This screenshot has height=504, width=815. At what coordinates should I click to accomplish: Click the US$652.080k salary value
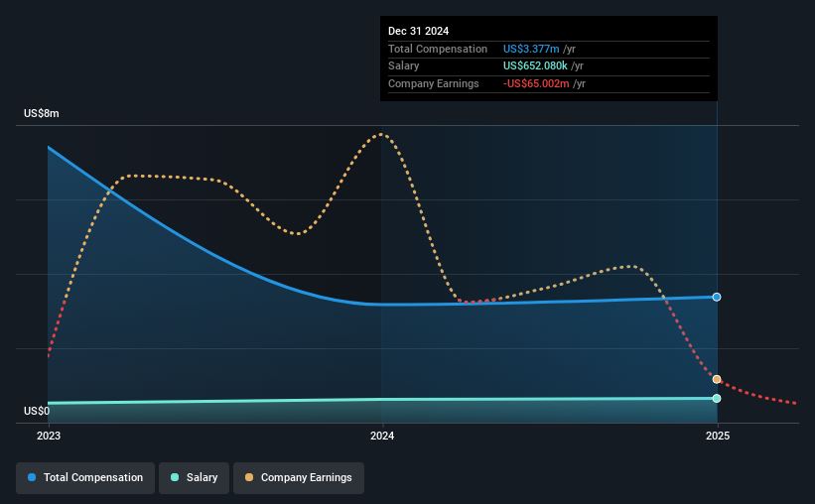tap(535, 66)
